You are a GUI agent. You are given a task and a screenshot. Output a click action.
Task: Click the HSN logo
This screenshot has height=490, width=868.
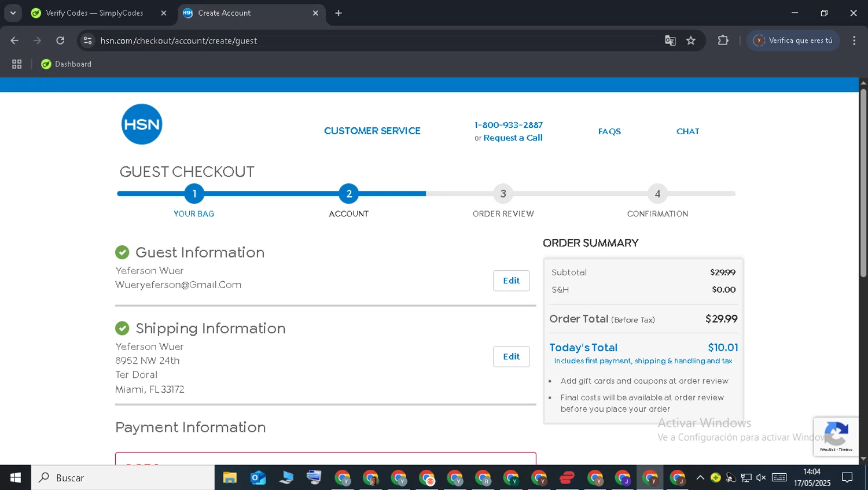142,124
